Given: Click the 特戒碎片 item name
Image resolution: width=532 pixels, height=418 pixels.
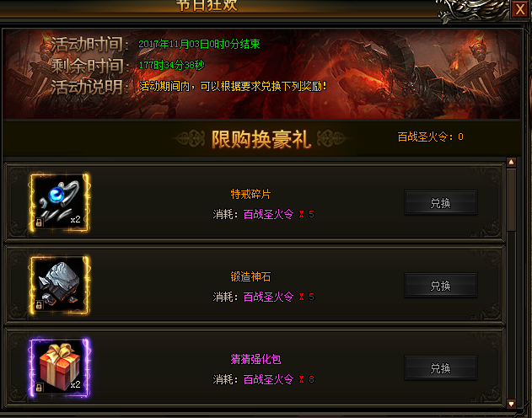Looking at the screenshot, I should tap(250, 195).
